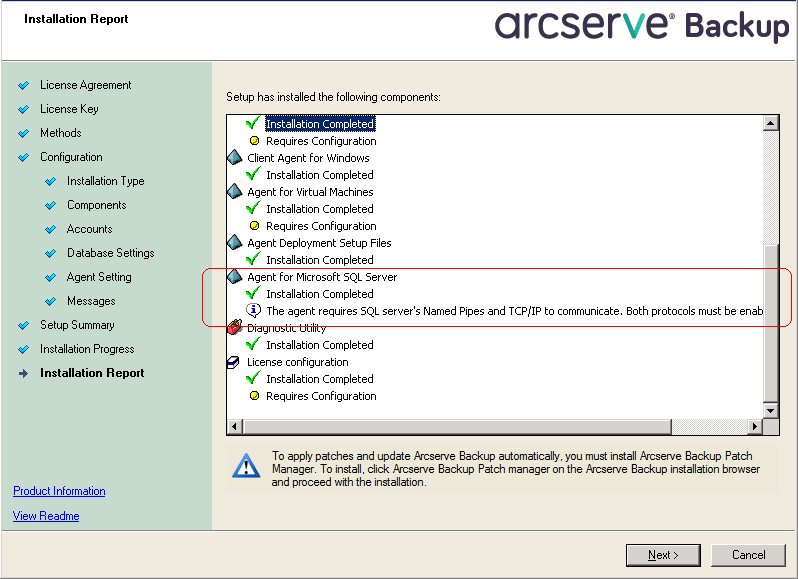This screenshot has height=579, width=798.
Task: Open the View Readme link
Action: pyautogui.click(x=46, y=516)
